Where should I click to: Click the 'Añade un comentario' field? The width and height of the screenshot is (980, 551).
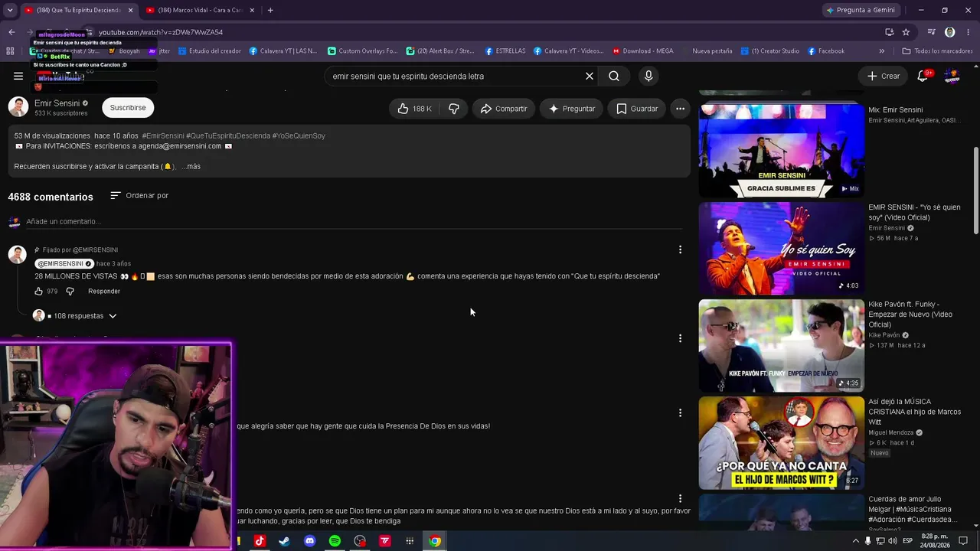[x=354, y=222]
